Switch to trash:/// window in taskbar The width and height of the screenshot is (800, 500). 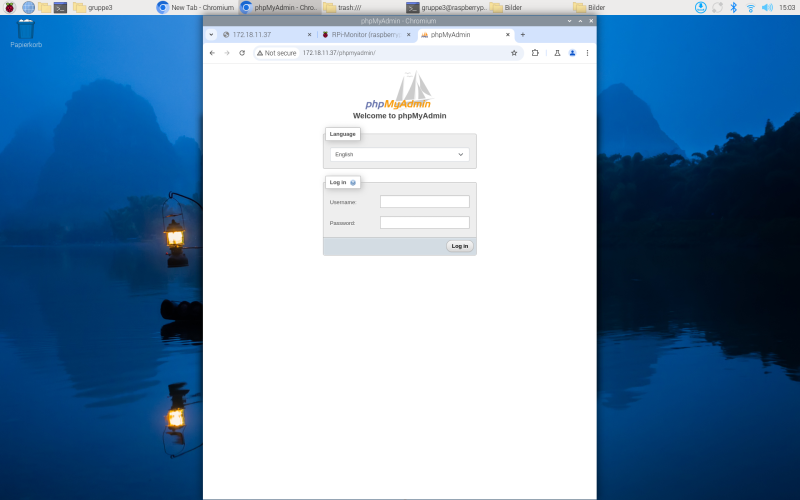tap(362, 7)
